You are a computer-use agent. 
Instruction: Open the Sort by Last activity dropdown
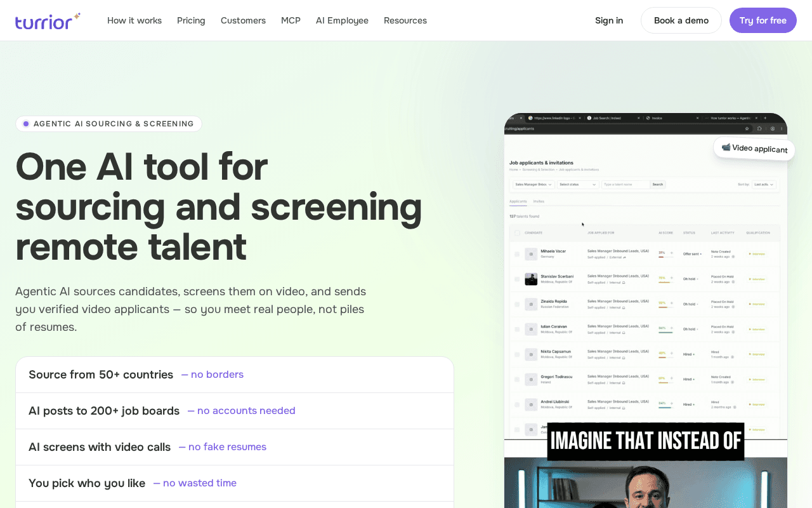coord(763,185)
